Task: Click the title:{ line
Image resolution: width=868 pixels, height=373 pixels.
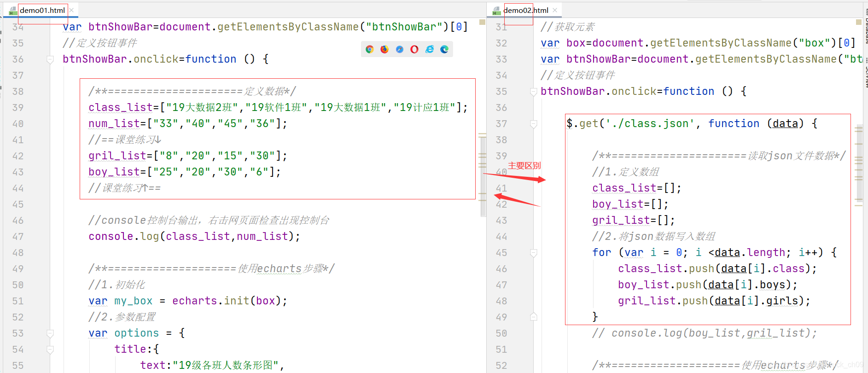Action: pyautogui.click(x=137, y=349)
